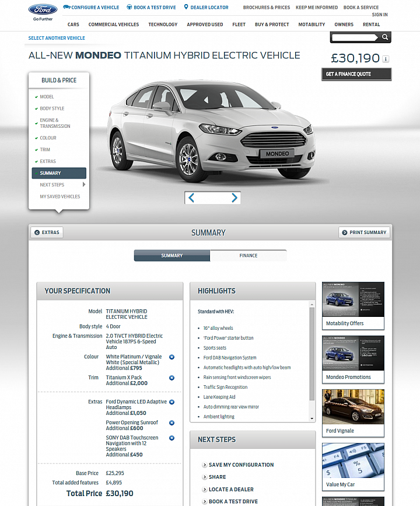Click Locate a Dealer link
420x506 pixels.
click(x=231, y=489)
